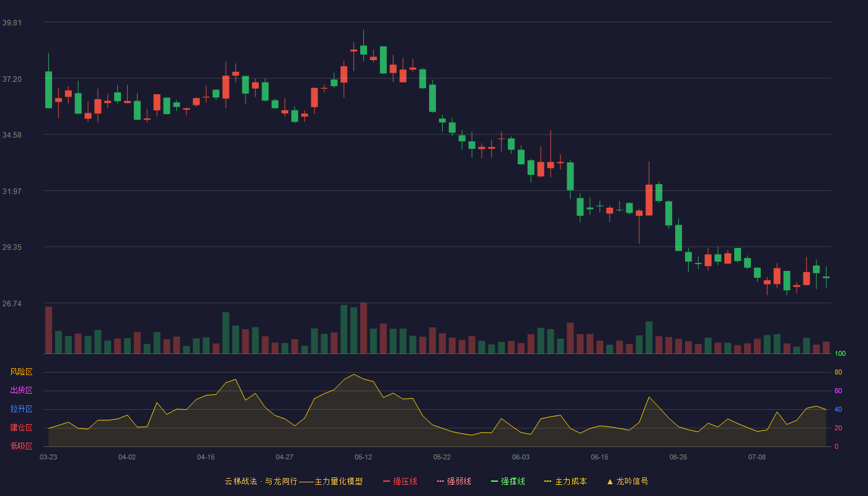Click the first green candlestick at 03-23

48,90
